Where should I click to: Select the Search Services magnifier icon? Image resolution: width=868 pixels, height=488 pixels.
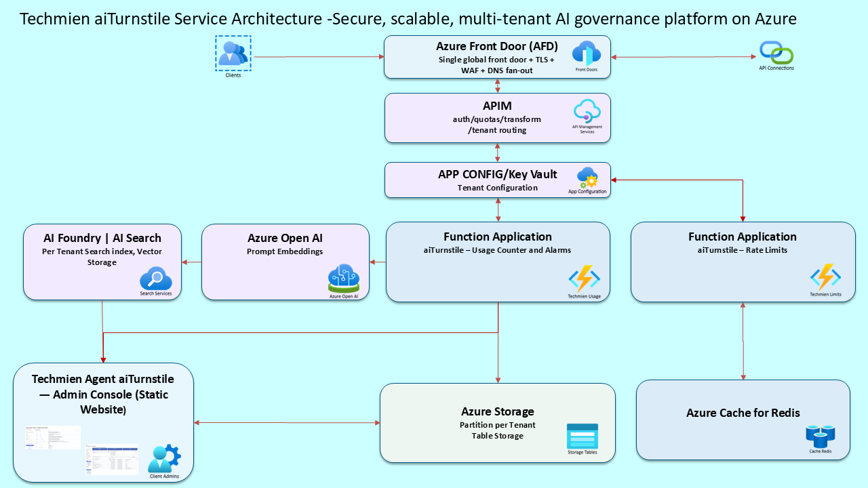click(156, 279)
